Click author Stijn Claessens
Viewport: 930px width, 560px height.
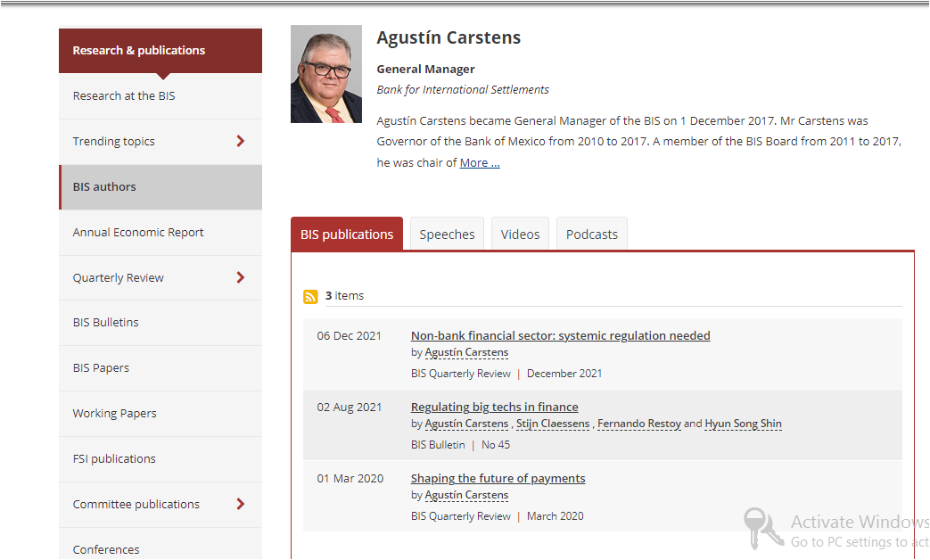click(x=553, y=424)
